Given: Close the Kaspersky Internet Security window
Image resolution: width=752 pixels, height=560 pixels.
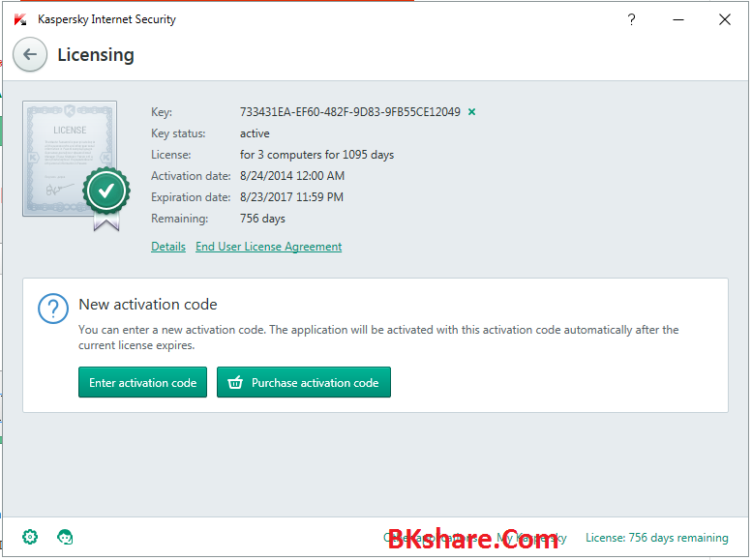Looking at the screenshot, I should click(725, 19).
